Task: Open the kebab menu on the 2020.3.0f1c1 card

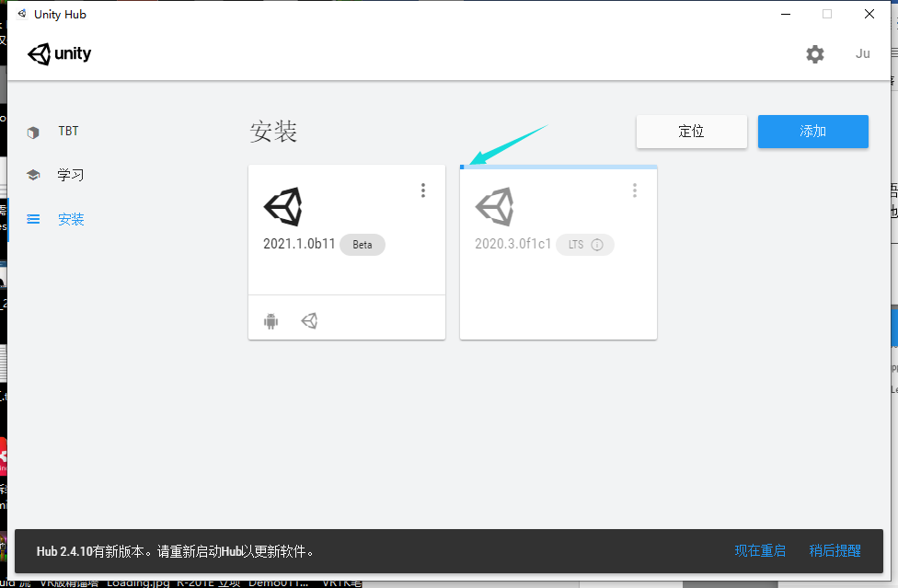Action: (635, 190)
